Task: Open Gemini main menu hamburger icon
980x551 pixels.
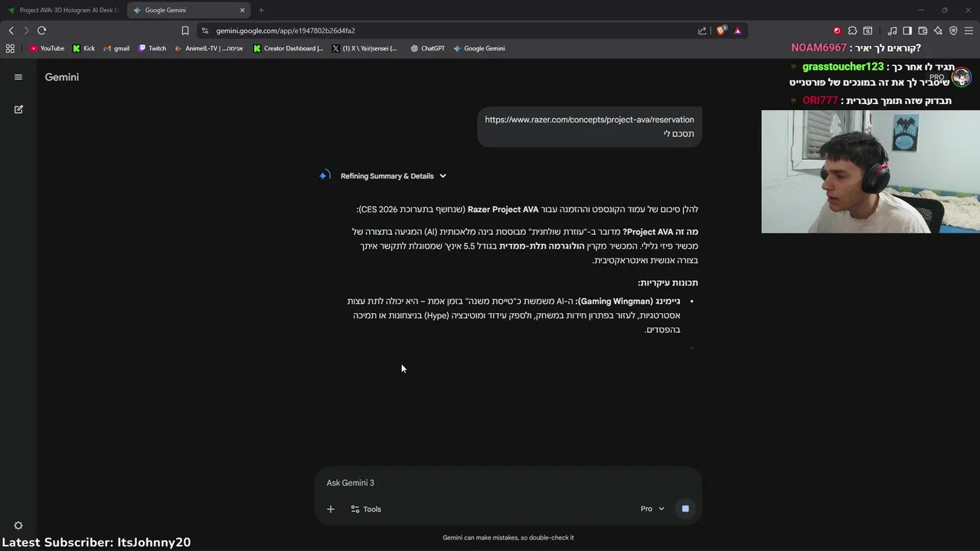Action: [x=18, y=77]
